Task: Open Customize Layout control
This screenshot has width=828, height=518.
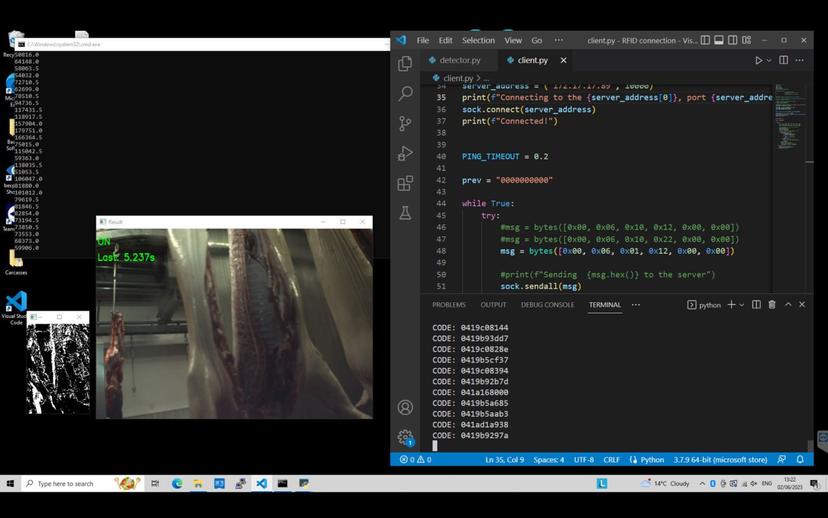Action: 746,40
